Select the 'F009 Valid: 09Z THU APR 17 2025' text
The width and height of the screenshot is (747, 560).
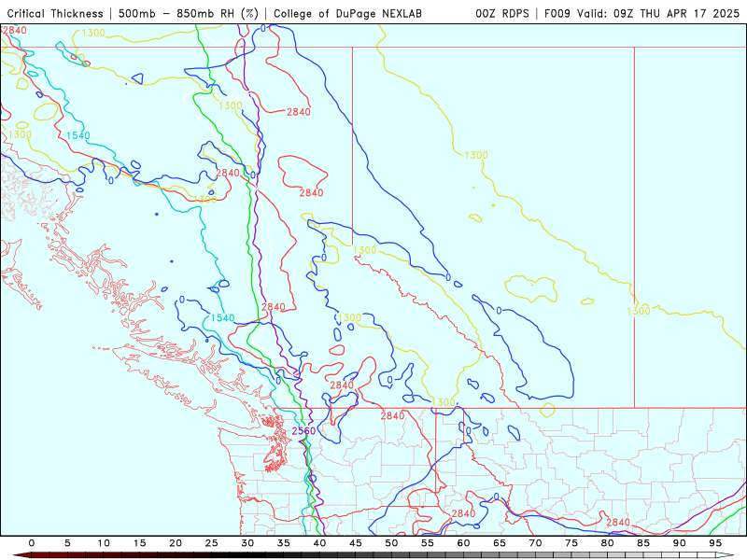click(x=641, y=14)
